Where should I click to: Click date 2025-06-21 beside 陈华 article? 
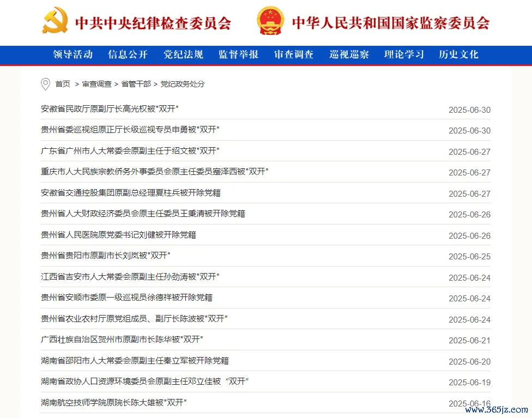click(469, 340)
